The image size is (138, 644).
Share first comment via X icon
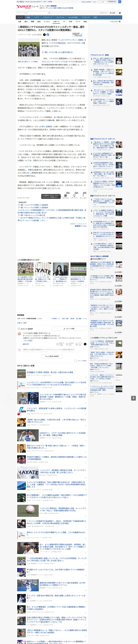coord(85,344)
